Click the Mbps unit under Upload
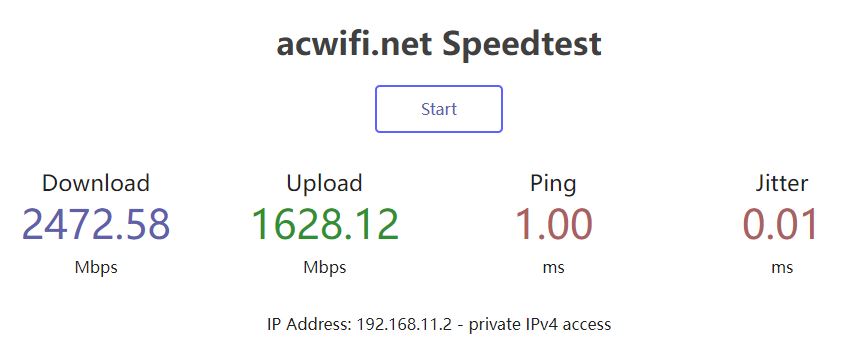The width and height of the screenshot is (848, 364). 324,267
